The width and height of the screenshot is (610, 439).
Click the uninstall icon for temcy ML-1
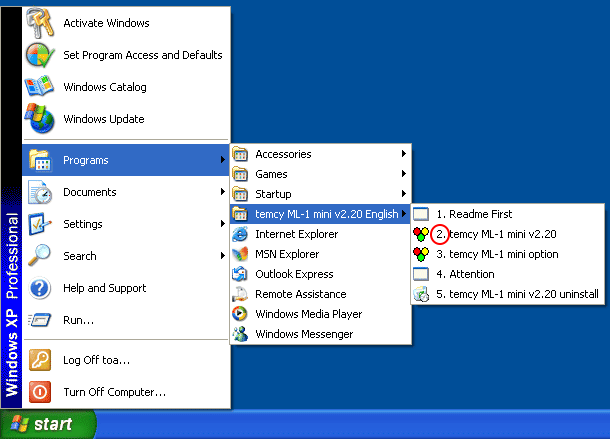click(421, 294)
